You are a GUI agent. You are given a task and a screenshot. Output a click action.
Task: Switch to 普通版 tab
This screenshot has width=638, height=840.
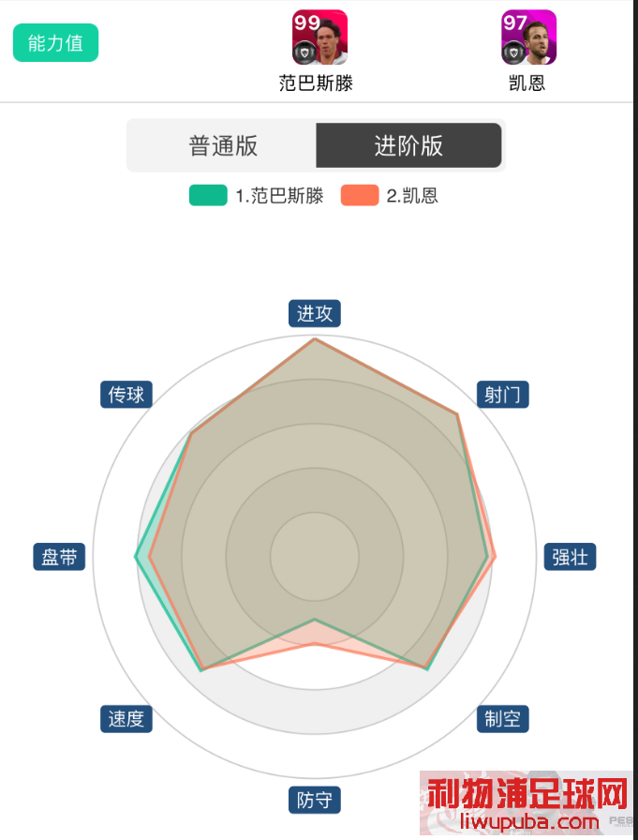tap(223, 145)
